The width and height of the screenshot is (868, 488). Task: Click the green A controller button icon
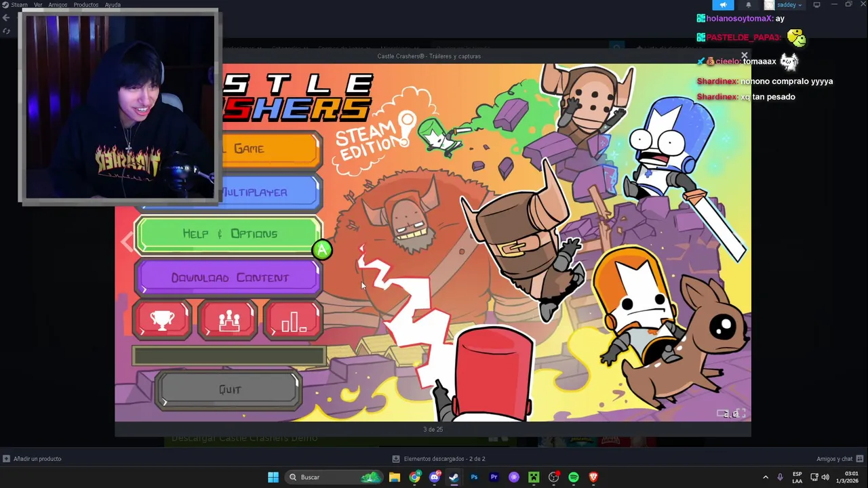322,250
